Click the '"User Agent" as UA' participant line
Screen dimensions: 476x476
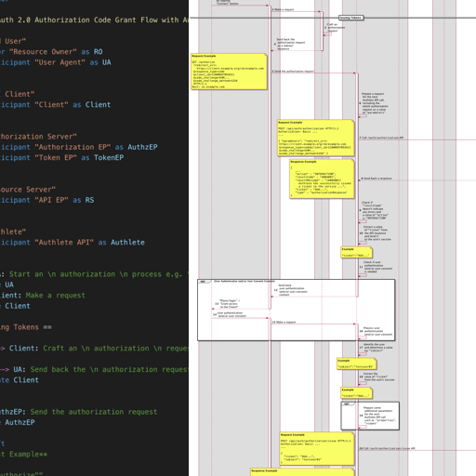[x=56, y=62]
